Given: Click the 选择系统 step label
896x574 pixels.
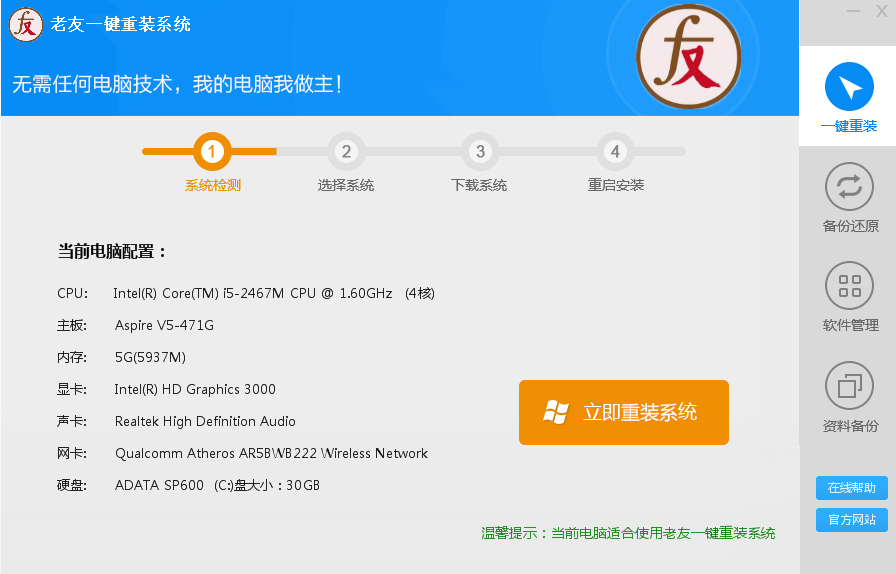Looking at the screenshot, I should tap(346, 185).
